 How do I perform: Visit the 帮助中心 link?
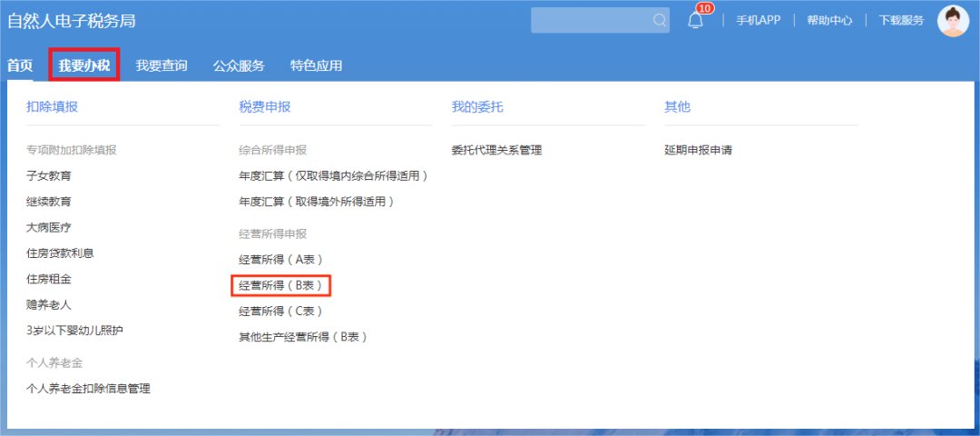[829, 20]
